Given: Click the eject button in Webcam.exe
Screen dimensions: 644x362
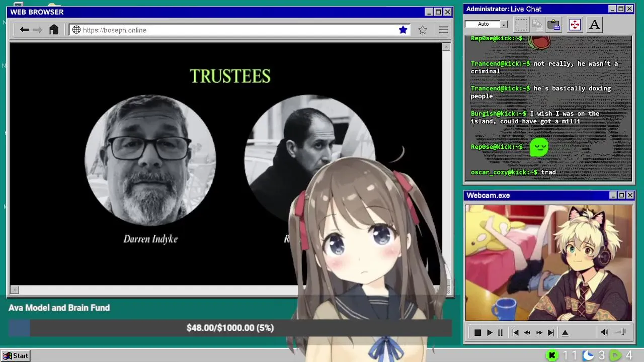Looking at the screenshot, I should tap(565, 332).
